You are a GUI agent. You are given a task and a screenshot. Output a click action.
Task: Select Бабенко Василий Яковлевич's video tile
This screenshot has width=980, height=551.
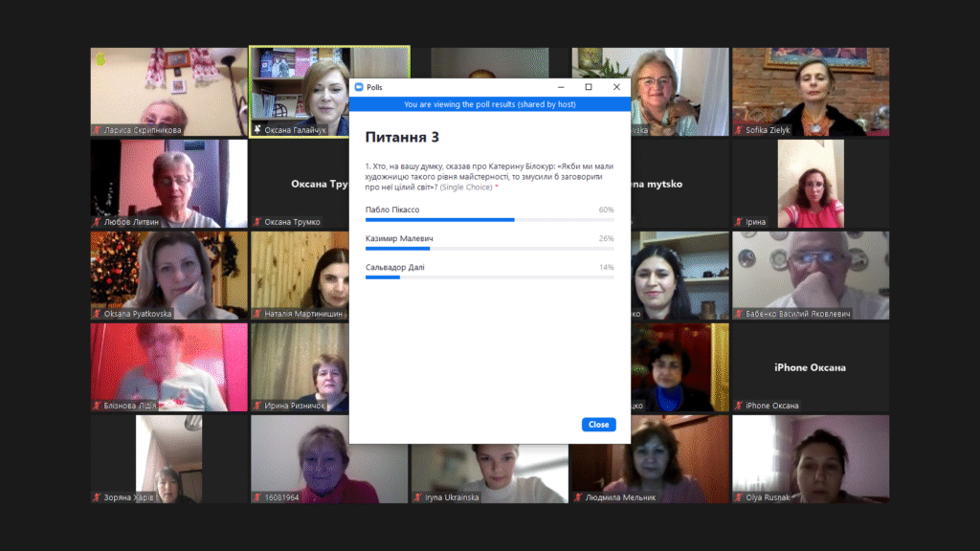click(x=810, y=274)
